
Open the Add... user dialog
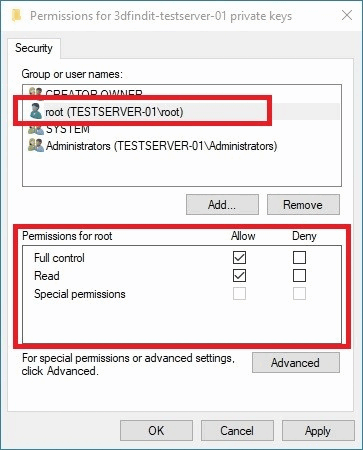tap(222, 205)
